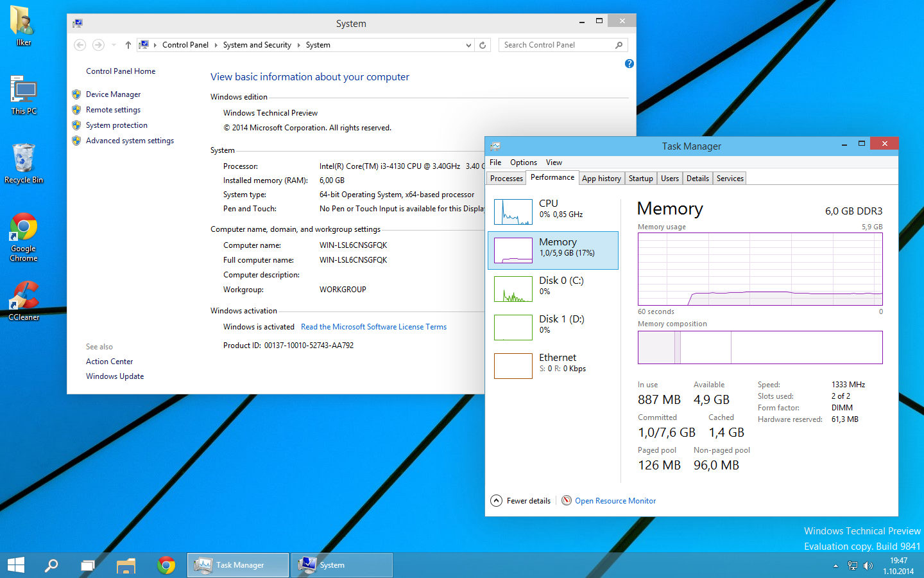
Task: Expand arrow after Control Panel breadcrumb
Action: (216, 45)
